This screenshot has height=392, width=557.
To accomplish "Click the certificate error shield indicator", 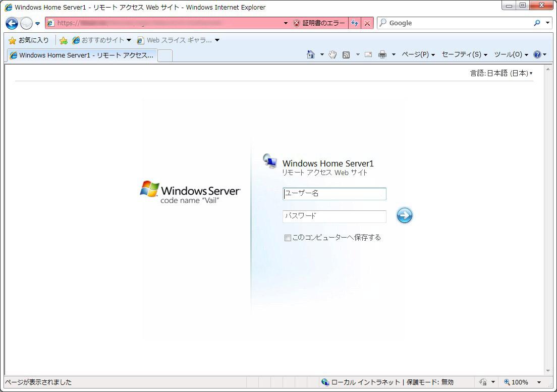I will coord(319,23).
